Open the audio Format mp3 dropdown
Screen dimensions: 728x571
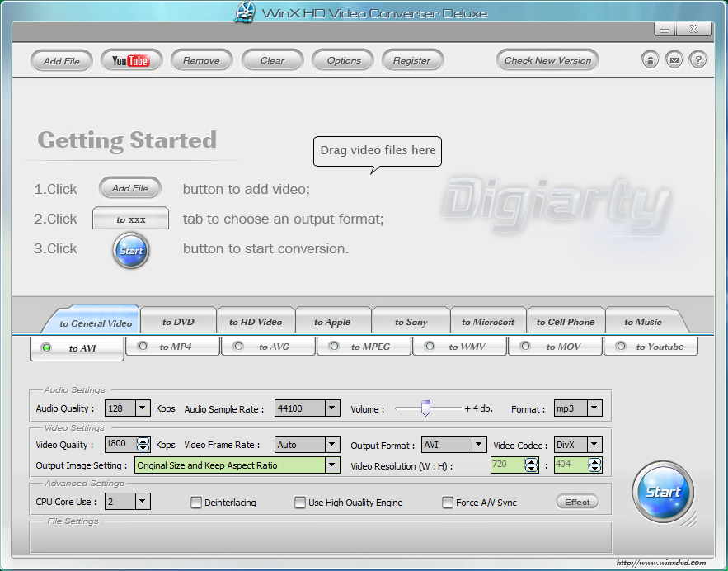click(594, 408)
